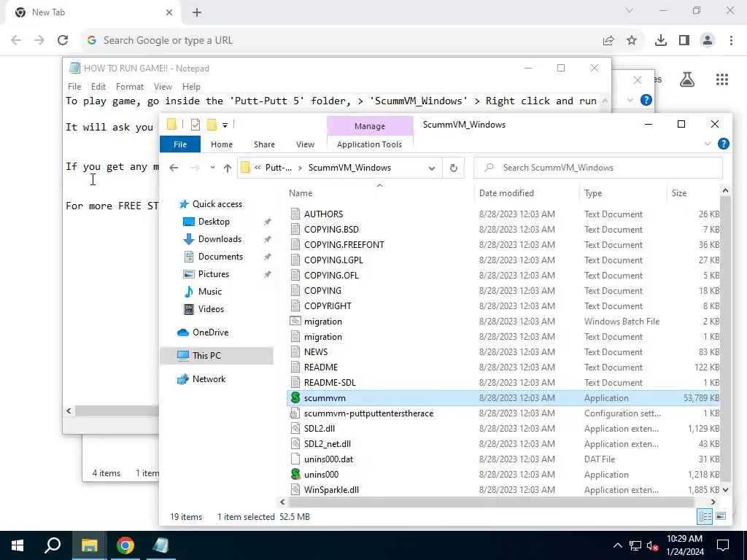Select the unins000 application icon
Viewport: 747px width, 560px height.
pyautogui.click(x=295, y=474)
